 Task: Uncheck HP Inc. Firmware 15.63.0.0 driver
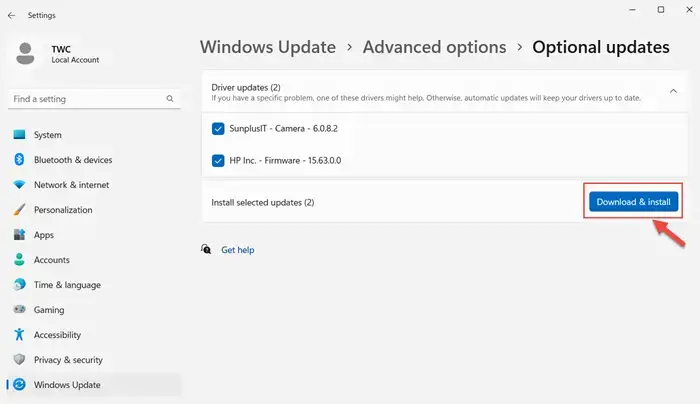tap(218, 161)
